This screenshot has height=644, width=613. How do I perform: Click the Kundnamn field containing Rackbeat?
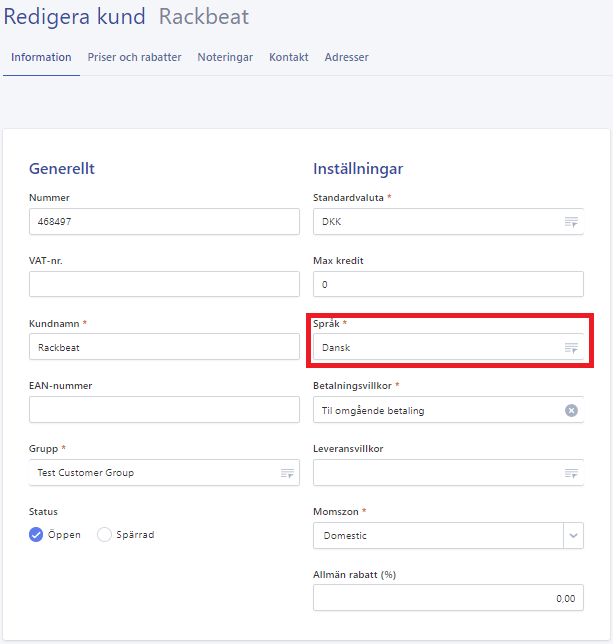pyautogui.click(x=164, y=348)
